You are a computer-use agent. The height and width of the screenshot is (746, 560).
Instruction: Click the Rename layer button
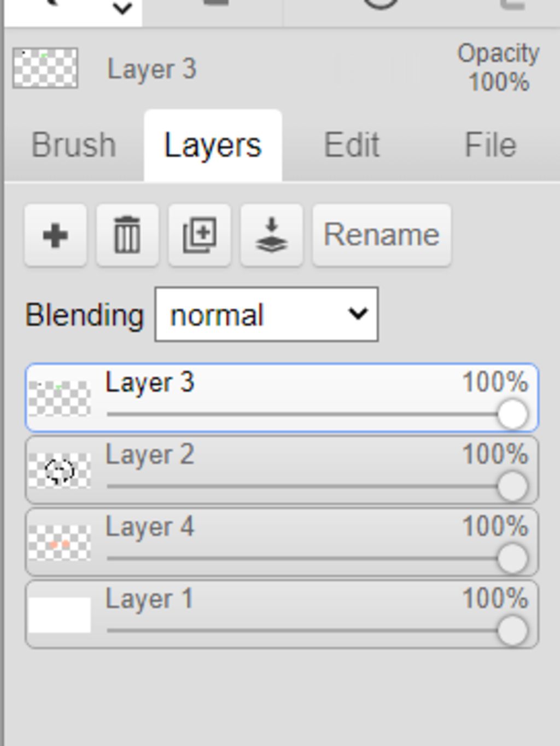tap(382, 235)
